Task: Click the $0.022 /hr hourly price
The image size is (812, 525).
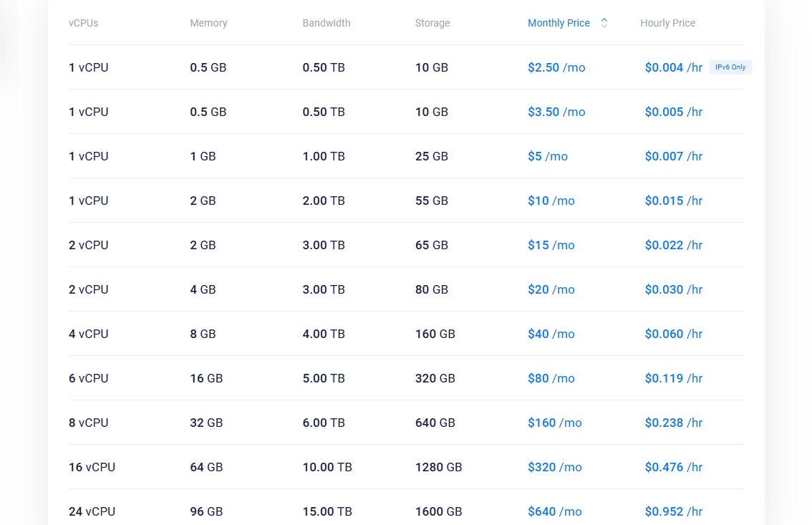Action: 673,245
